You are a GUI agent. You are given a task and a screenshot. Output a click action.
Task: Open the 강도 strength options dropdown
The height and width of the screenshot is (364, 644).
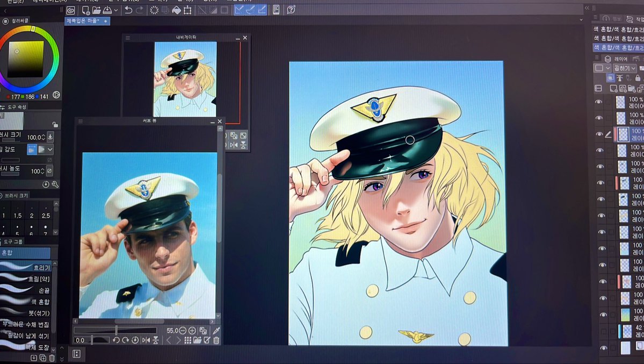[x=50, y=149]
